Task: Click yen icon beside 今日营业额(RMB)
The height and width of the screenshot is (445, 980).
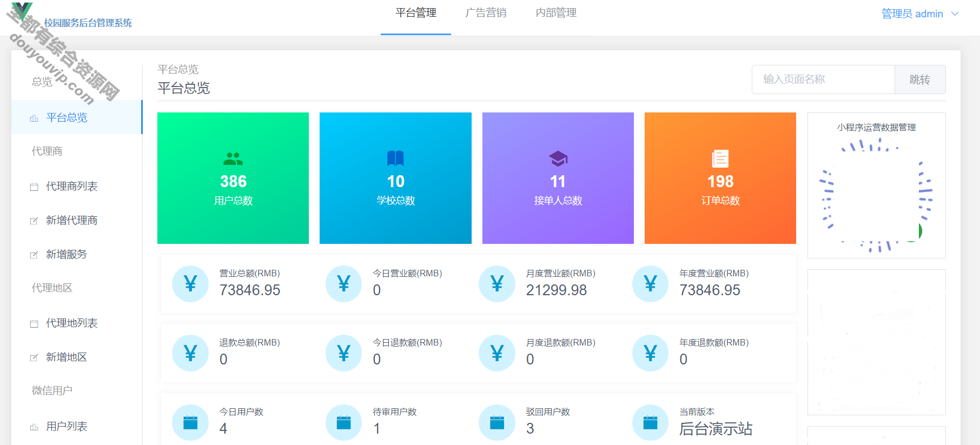Action: tap(343, 283)
